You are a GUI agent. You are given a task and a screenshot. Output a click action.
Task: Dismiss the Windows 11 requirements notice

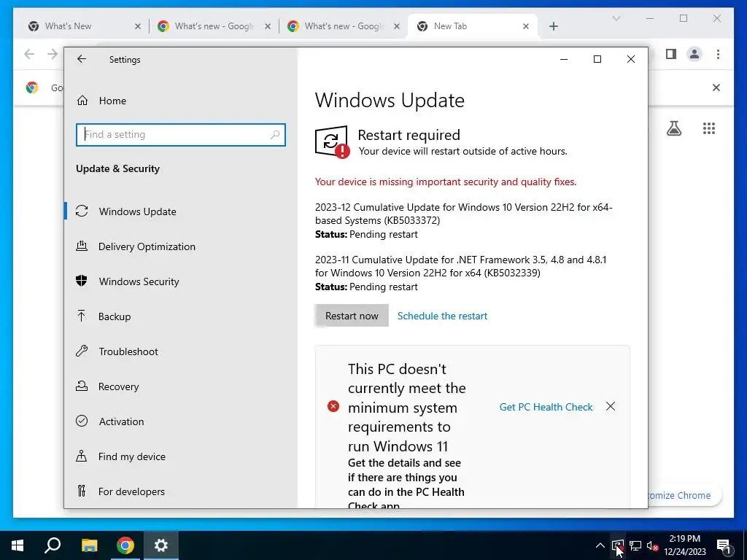[611, 406]
